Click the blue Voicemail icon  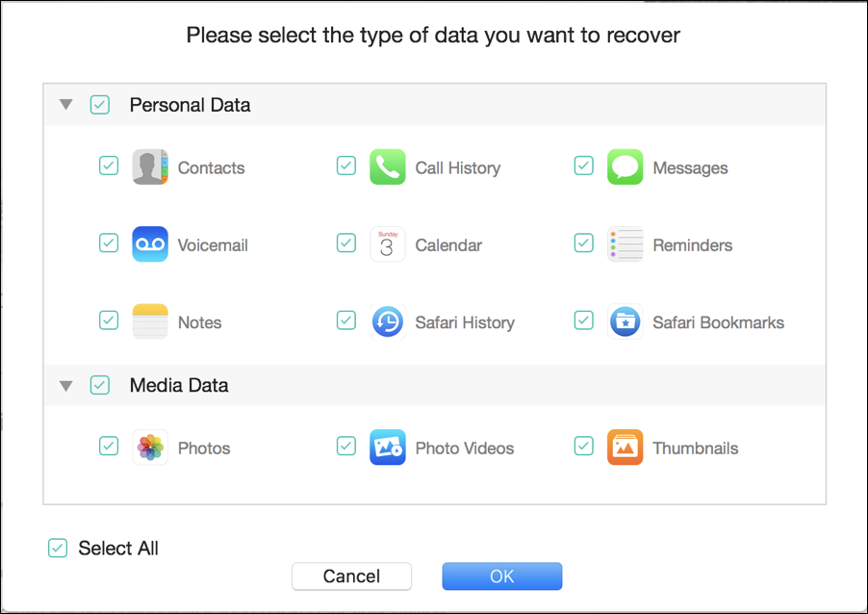150,244
